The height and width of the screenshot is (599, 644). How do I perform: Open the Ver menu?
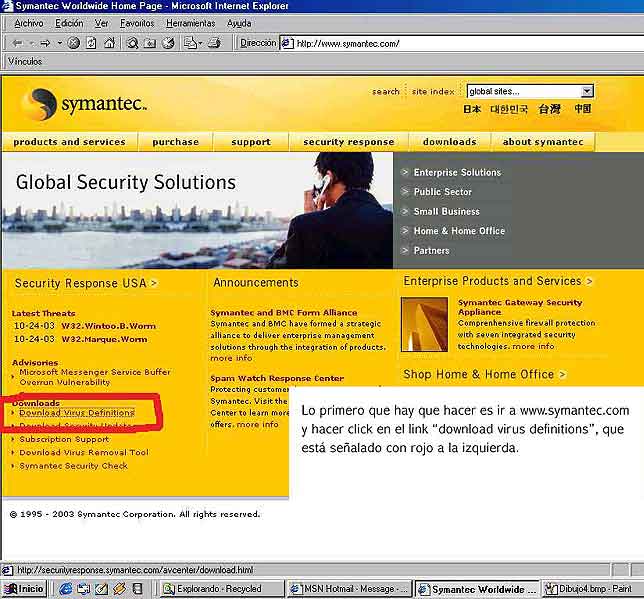tap(101, 23)
